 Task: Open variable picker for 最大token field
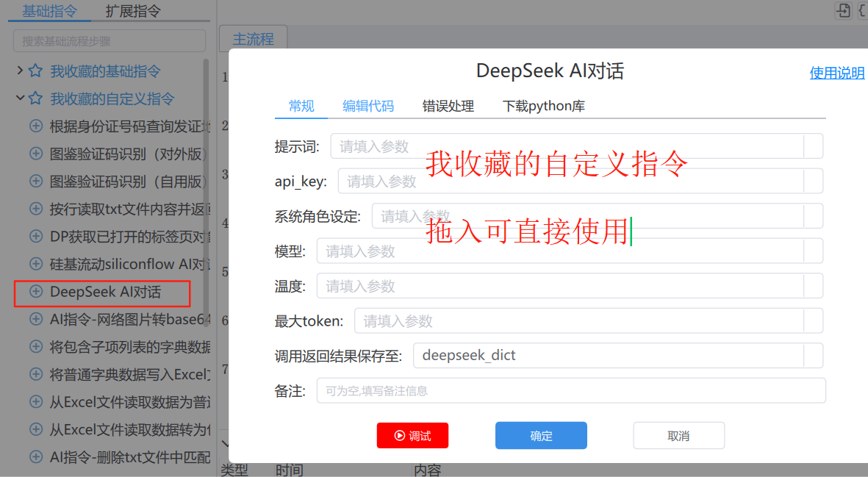point(813,321)
